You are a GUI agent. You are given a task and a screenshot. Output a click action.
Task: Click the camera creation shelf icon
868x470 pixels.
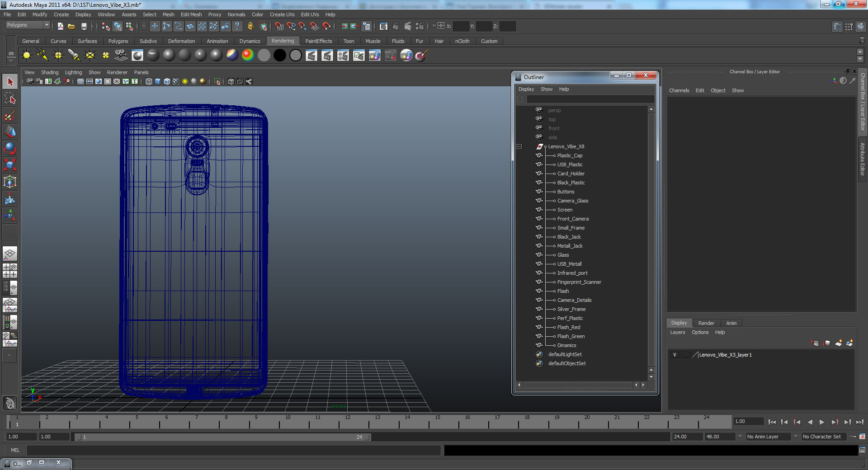(121, 55)
